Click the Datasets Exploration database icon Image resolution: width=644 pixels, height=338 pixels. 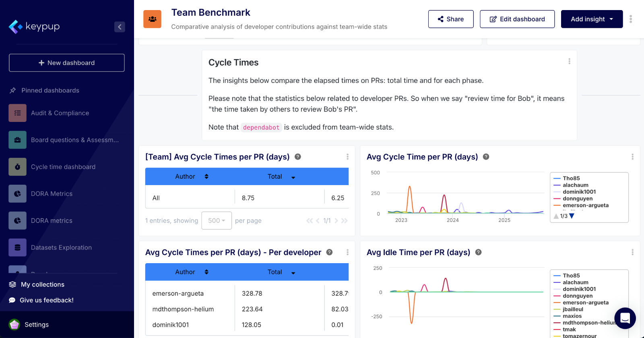pos(17,247)
